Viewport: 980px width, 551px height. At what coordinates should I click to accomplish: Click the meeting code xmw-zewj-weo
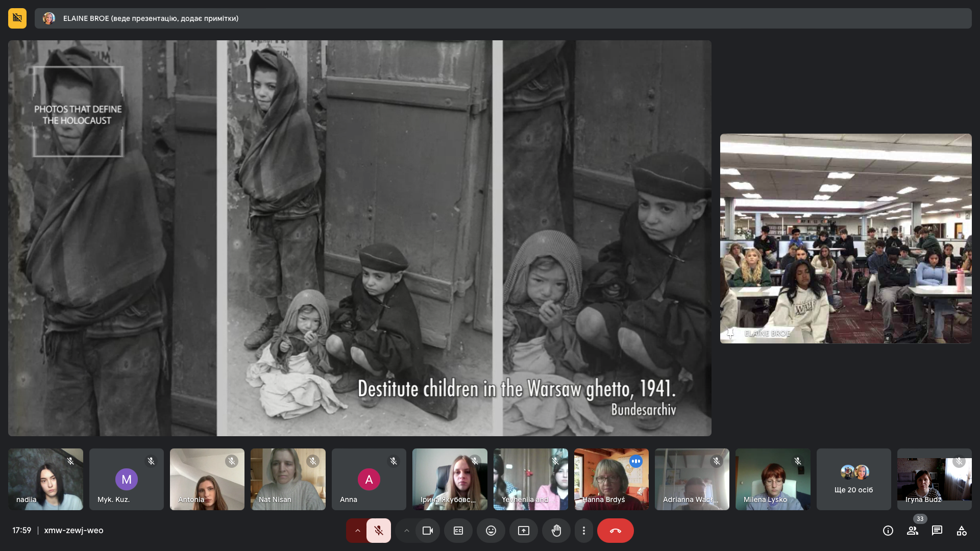[73, 531]
